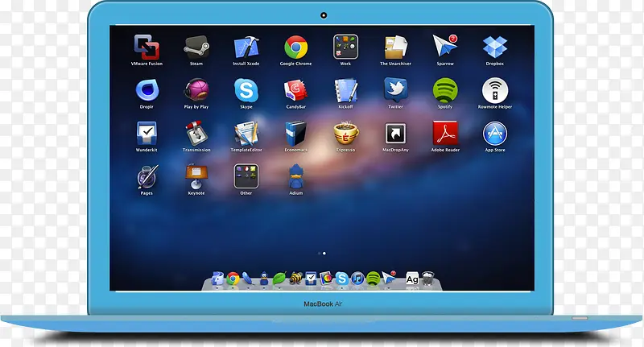Screen dimensions: 644x347
Task: Open Spotify in the Launchpad grid
Action: tap(445, 90)
